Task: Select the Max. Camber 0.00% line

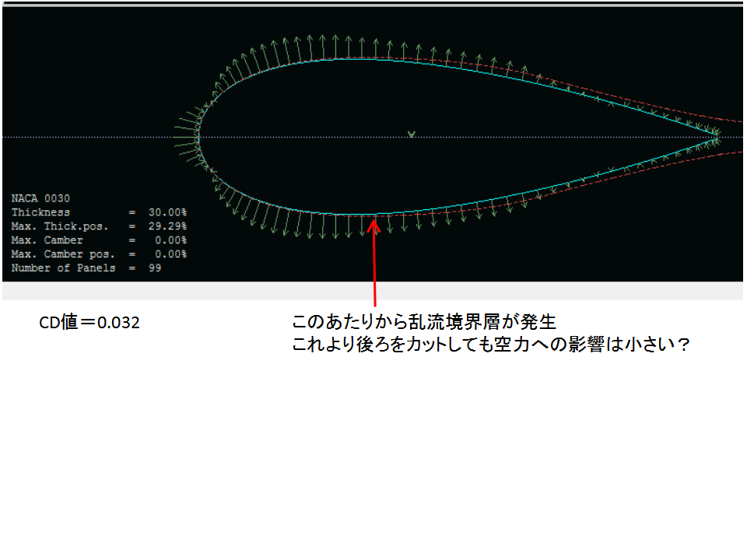Action: 99,240
